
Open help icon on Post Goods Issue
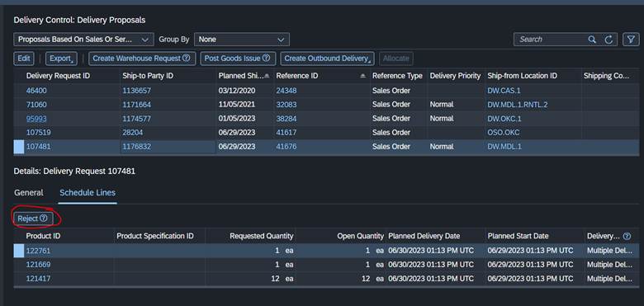click(266, 59)
